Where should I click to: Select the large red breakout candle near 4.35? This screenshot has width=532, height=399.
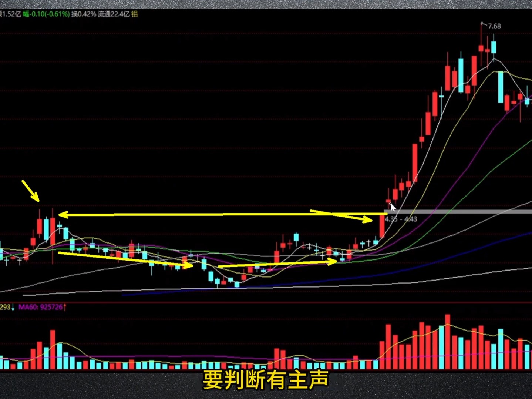click(382, 226)
